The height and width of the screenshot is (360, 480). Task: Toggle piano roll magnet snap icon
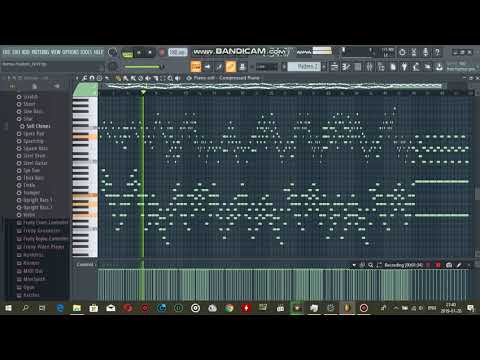coord(92,78)
